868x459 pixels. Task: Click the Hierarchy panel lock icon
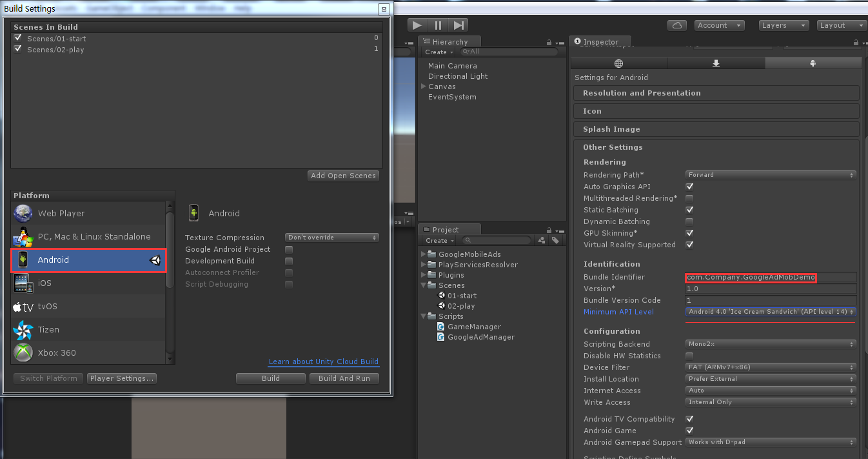(x=549, y=42)
